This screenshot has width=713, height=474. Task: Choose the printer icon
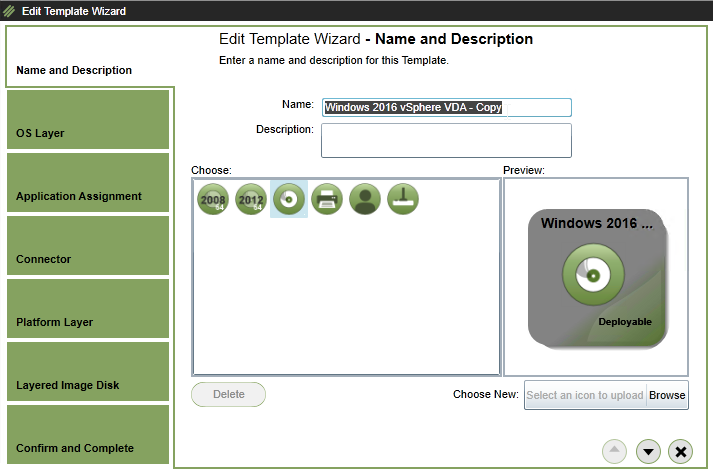(327, 199)
